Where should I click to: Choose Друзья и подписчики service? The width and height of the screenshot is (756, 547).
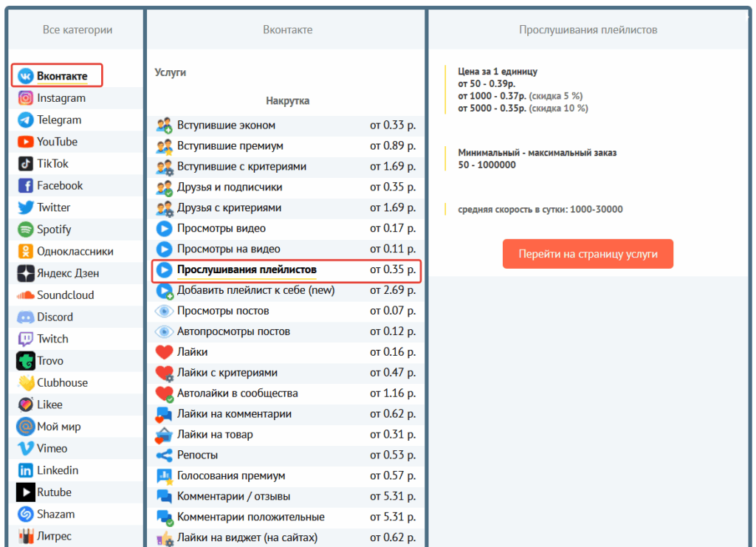pos(229,188)
